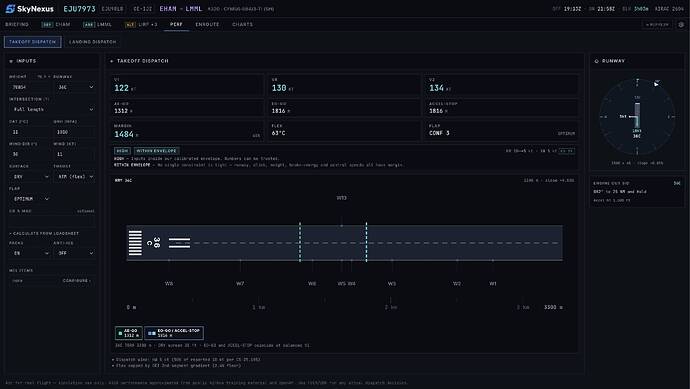Select the Landing Dispatch tab
This screenshot has height=389, width=690.
tap(93, 42)
